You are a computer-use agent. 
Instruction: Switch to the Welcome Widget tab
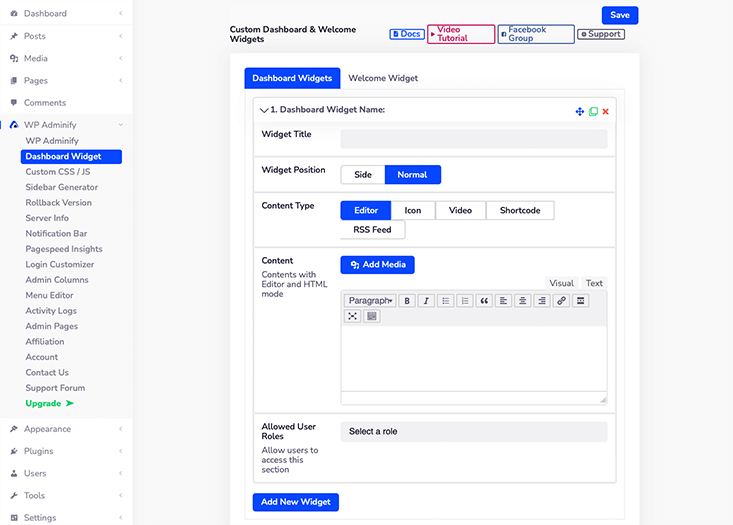tap(383, 78)
